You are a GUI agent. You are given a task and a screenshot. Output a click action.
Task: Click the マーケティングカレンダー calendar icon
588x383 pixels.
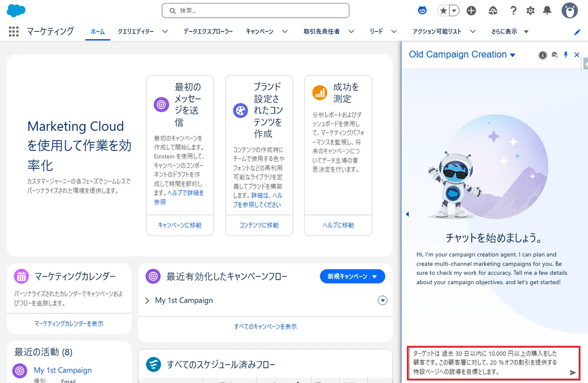[22, 277]
